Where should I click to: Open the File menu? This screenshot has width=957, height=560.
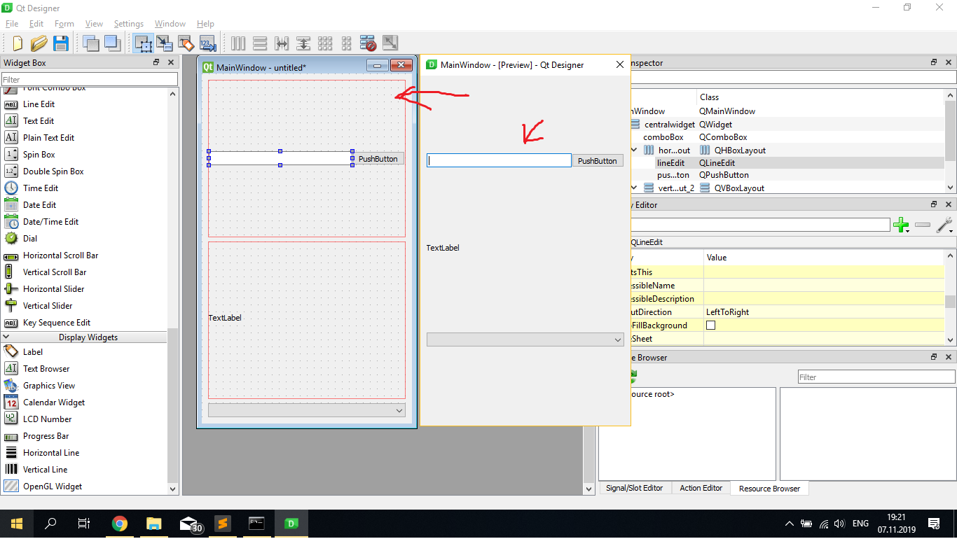12,24
